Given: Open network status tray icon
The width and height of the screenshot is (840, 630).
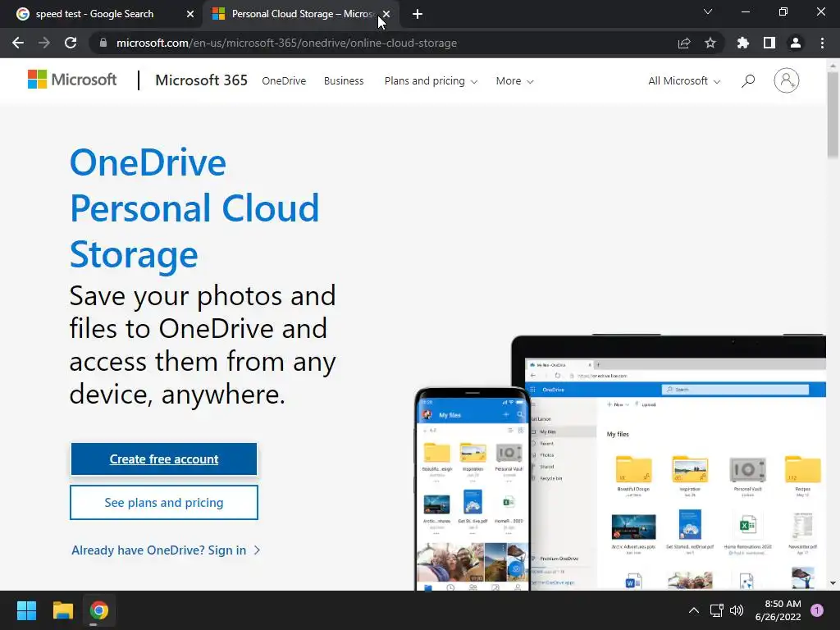Looking at the screenshot, I should (x=716, y=610).
